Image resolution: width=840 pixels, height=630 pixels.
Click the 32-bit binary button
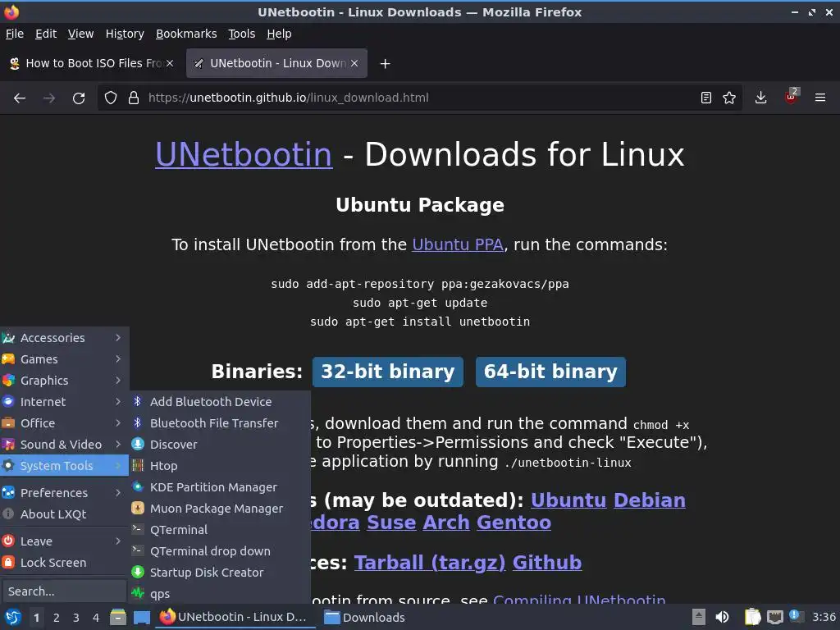387,372
